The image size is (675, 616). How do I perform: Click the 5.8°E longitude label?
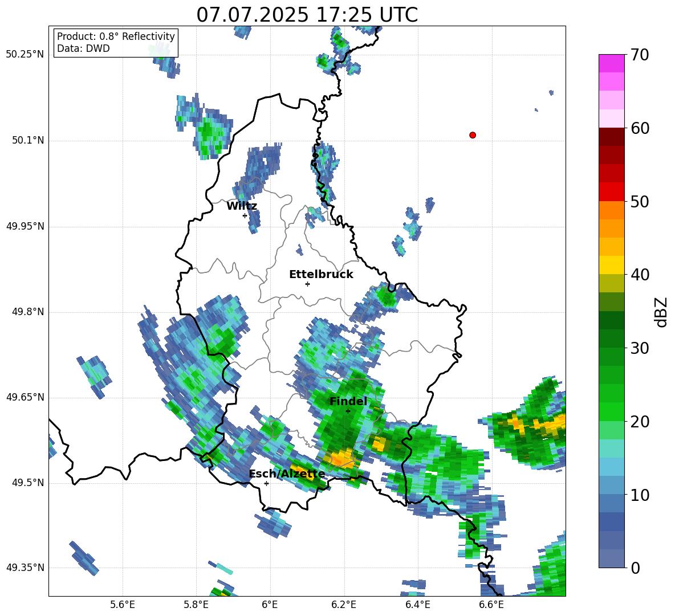click(196, 605)
